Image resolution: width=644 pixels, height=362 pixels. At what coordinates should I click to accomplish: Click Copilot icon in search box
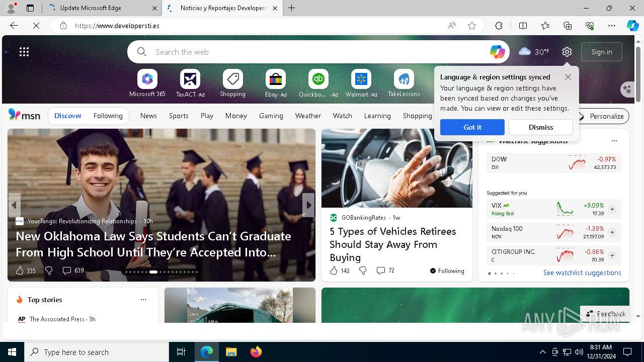[497, 52]
